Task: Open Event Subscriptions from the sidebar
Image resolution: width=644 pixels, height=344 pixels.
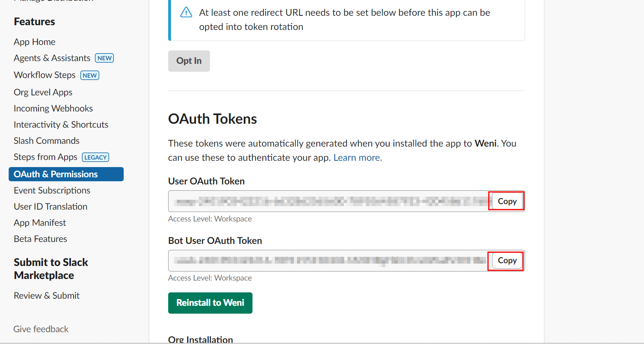Action: [52, 190]
